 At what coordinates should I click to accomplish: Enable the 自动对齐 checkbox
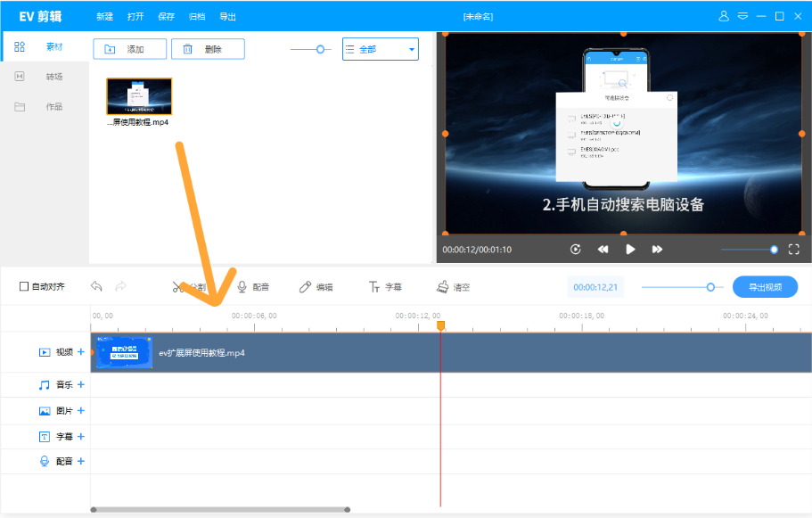(x=24, y=287)
